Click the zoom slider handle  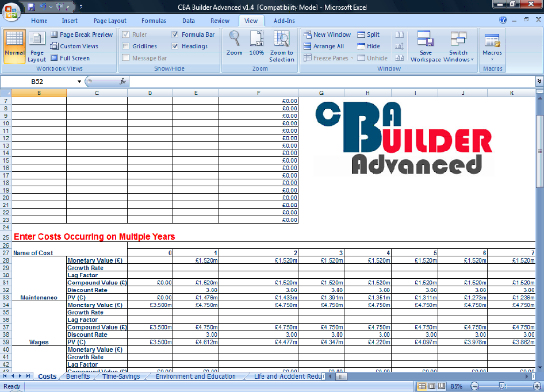pyautogui.click(x=502, y=386)
